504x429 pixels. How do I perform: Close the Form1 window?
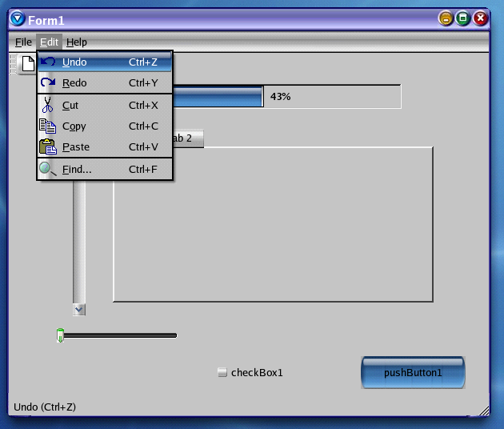pos(481,18)
